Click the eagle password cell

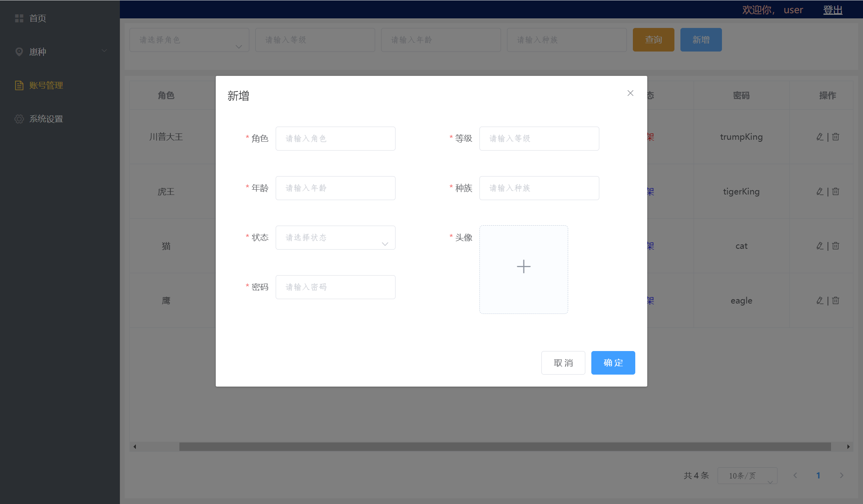click(741, 301)
